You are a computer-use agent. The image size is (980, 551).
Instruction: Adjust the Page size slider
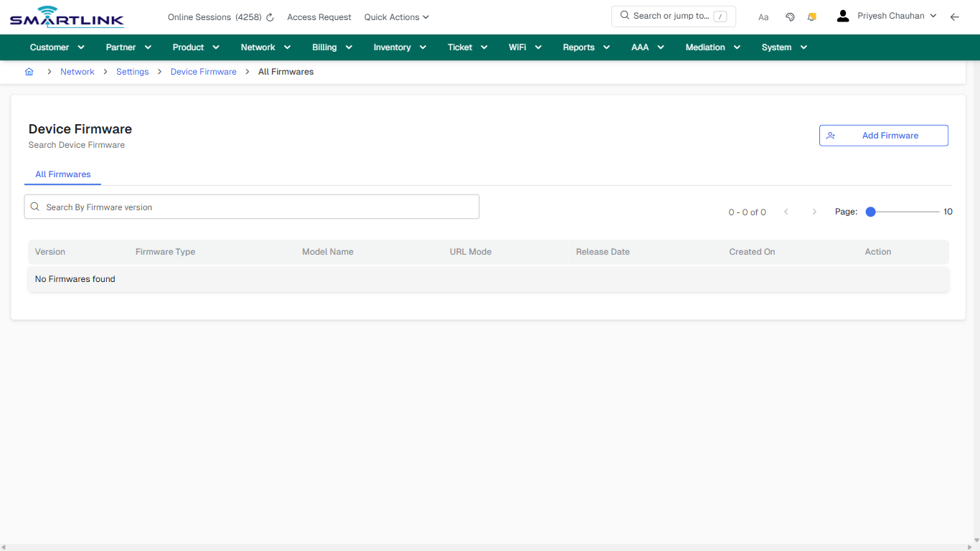point(870,212)
